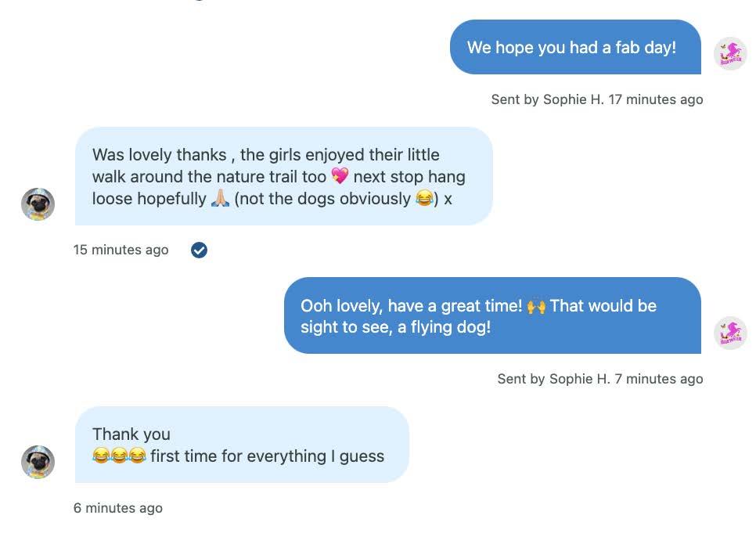Viewport: 756px width, 544px height.
Task: Click the unicorn avatar beside "fab day" message
Action: click(730, 54)
